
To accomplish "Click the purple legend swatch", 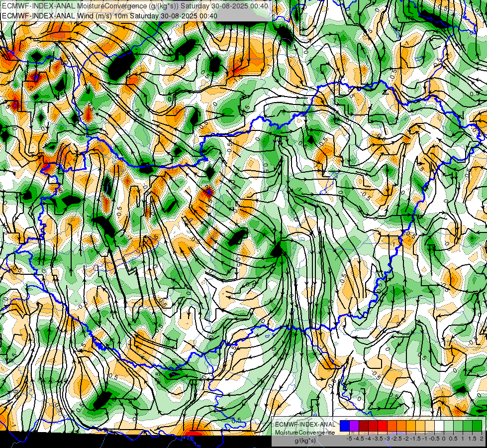I will 354,426.
